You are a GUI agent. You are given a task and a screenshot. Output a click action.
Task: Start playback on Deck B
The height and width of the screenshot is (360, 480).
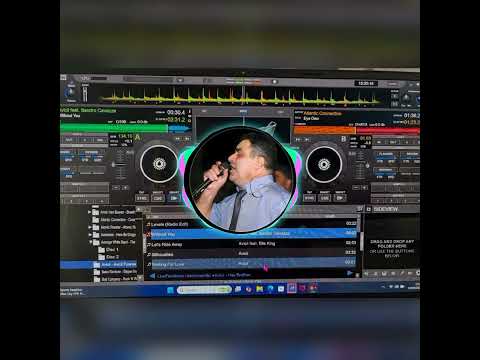[340, 198]
